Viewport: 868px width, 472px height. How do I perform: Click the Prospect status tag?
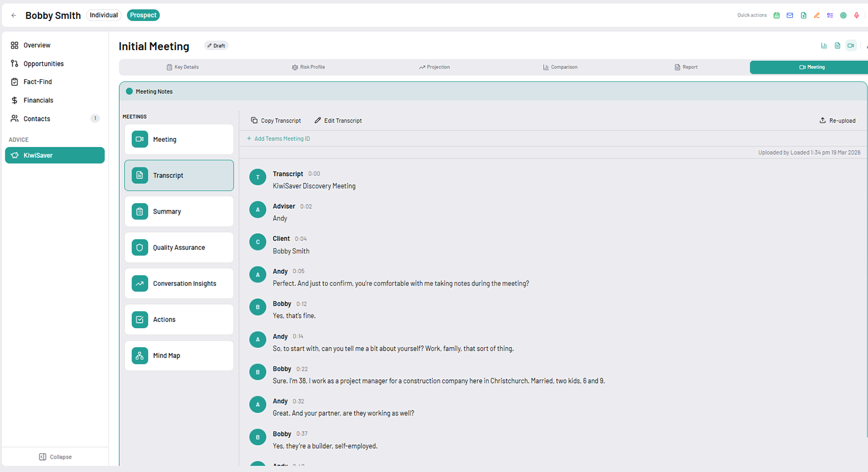coord(143,15)
